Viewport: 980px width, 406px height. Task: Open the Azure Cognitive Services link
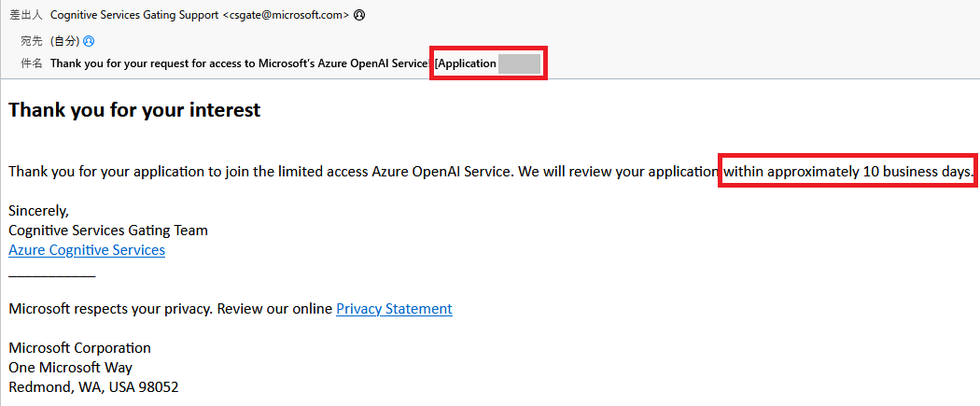(87, 250)
